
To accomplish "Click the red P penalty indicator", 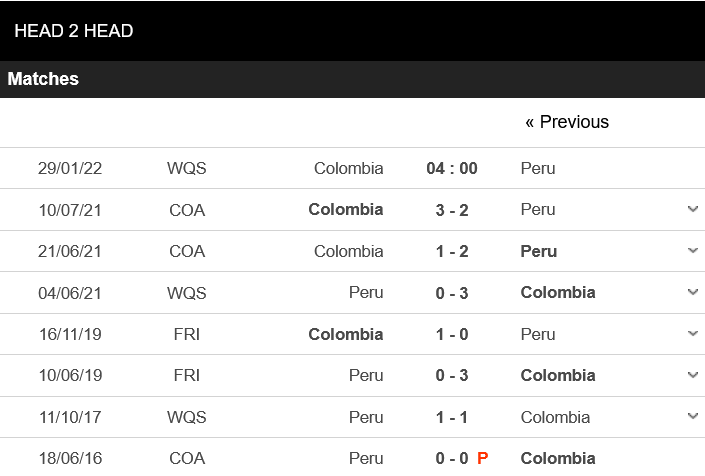I will [x=483, y=458].
